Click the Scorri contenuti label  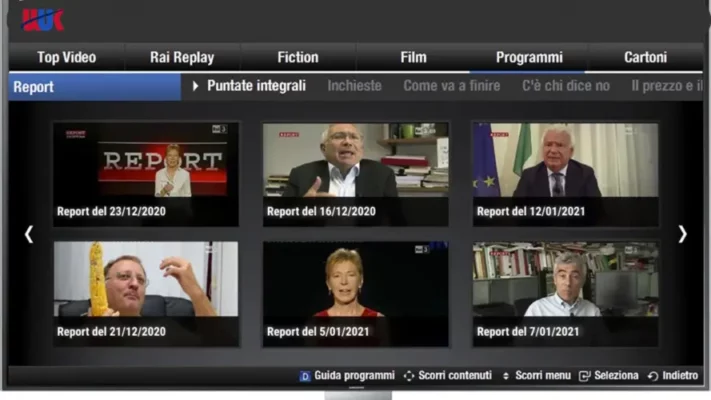(x=455, y=376)
